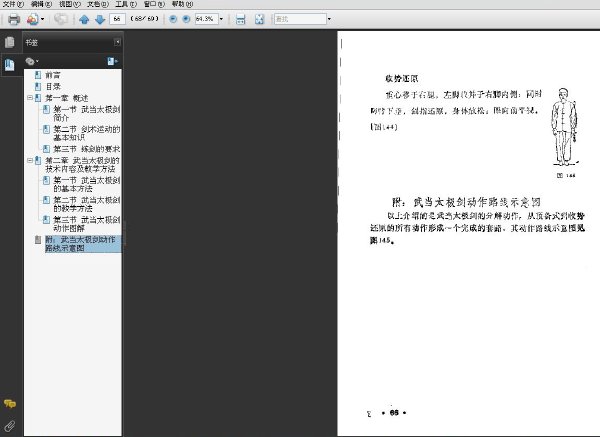This screenshot has width=600, height=437.
Task: Select the 前言 bookmark
Action: coord(53,75)
